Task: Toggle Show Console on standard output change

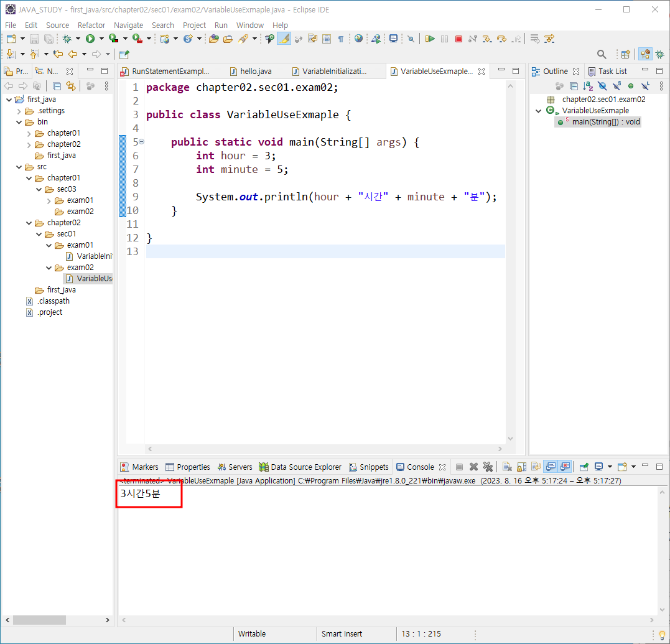Action: [551, 467]
